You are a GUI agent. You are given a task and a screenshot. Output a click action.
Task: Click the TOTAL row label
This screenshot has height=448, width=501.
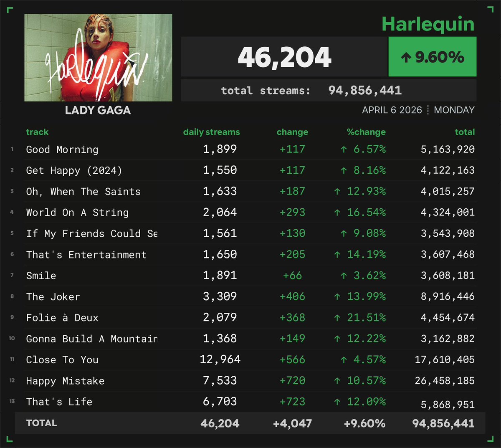click(x=41, y=423)
